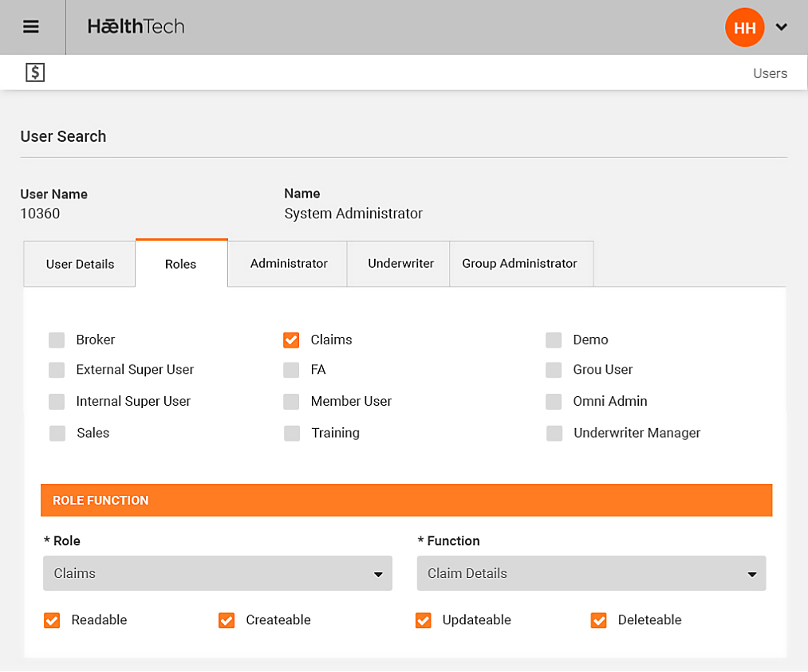808x672 pixels.
Task: Open the hamburger navigation menu
Action: coord(31,26)
